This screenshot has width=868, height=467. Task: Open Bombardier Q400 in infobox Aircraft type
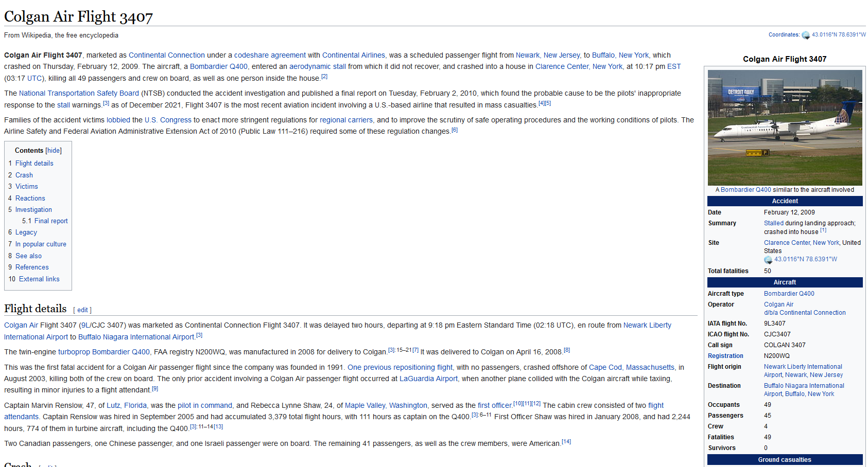(789, 294)
